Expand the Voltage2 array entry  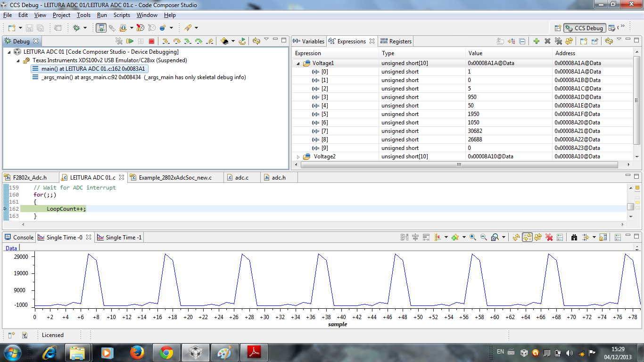click(297, 156)
